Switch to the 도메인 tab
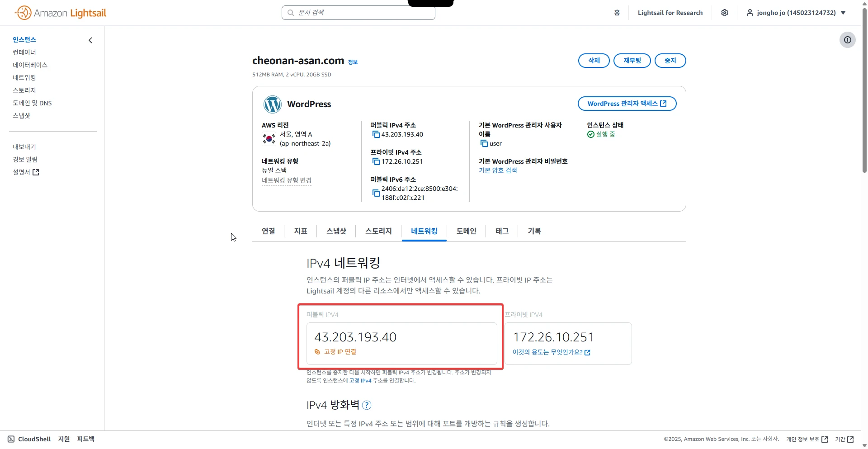 [466, 231]
